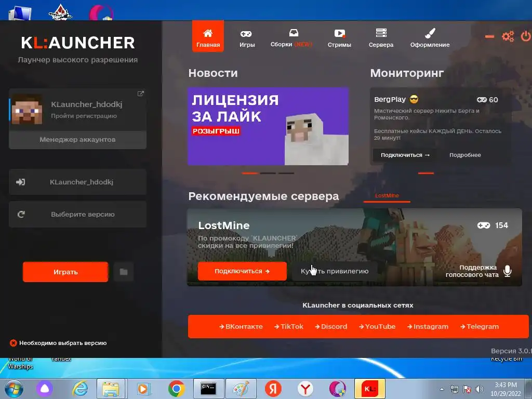Open Выберите версию dropdown
This screenshot has height=399, width=532.
click(78, 215)
